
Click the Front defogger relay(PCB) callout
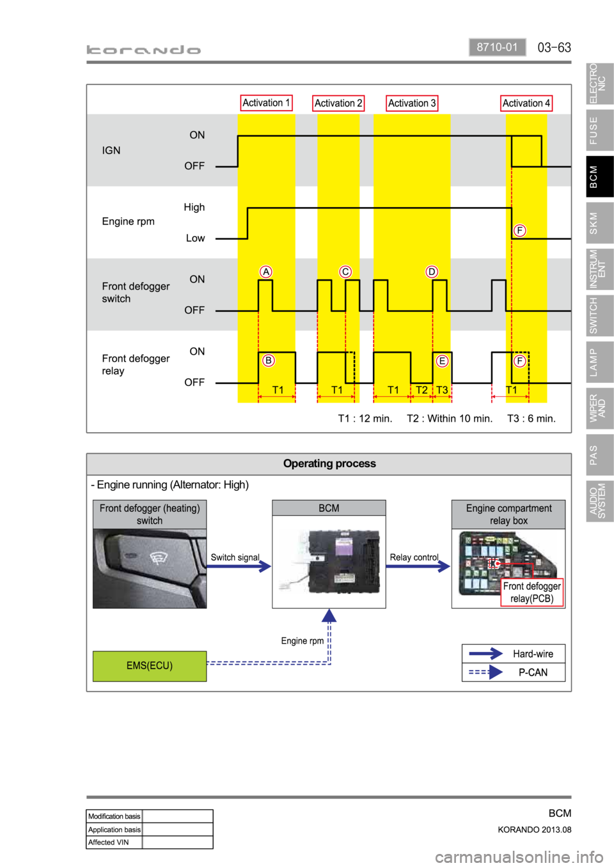point(532,593)
